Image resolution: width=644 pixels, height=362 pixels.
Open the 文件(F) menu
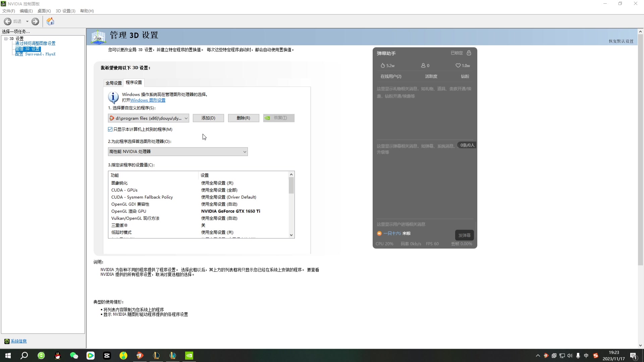pos(9,11)
